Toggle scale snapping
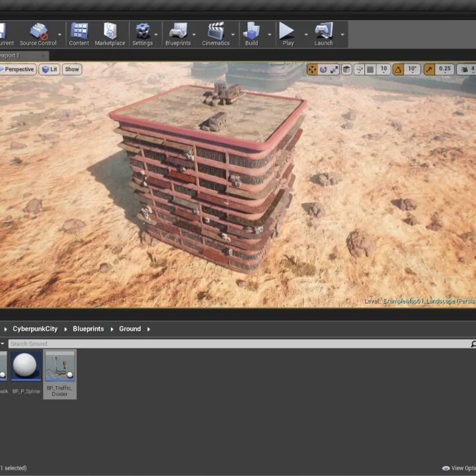The height and width of the screenshot is (476, 476). 429,69
